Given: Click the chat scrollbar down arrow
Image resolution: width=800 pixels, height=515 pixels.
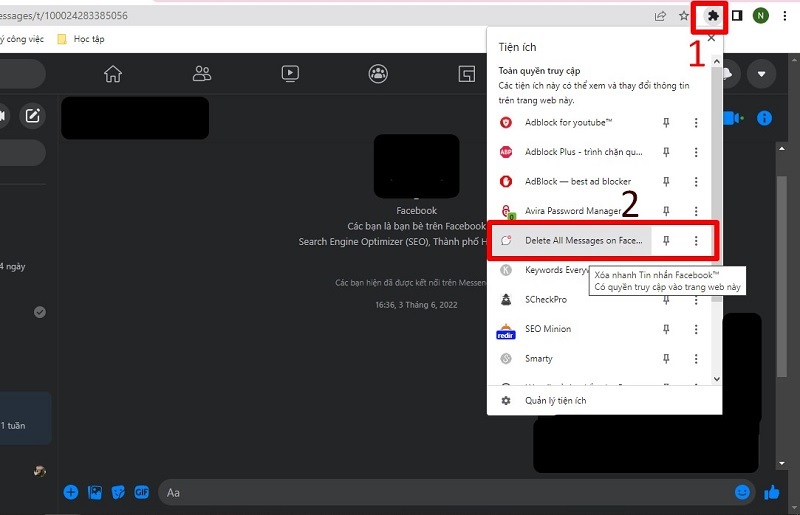Looking at the screenshot, I should (x=782, y=463).
